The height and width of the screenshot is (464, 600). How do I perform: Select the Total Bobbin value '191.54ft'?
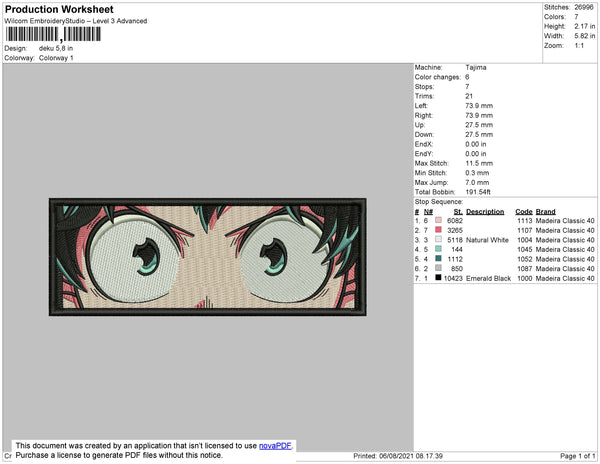pos(478,192)
